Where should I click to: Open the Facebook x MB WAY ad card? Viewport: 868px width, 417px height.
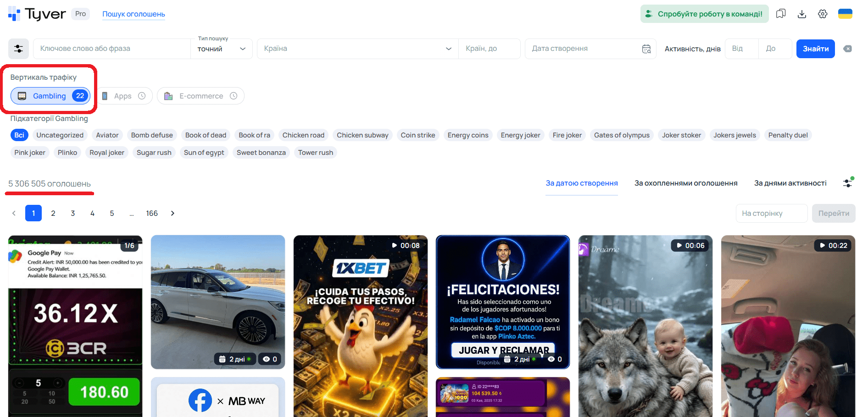tap(218, 397)
